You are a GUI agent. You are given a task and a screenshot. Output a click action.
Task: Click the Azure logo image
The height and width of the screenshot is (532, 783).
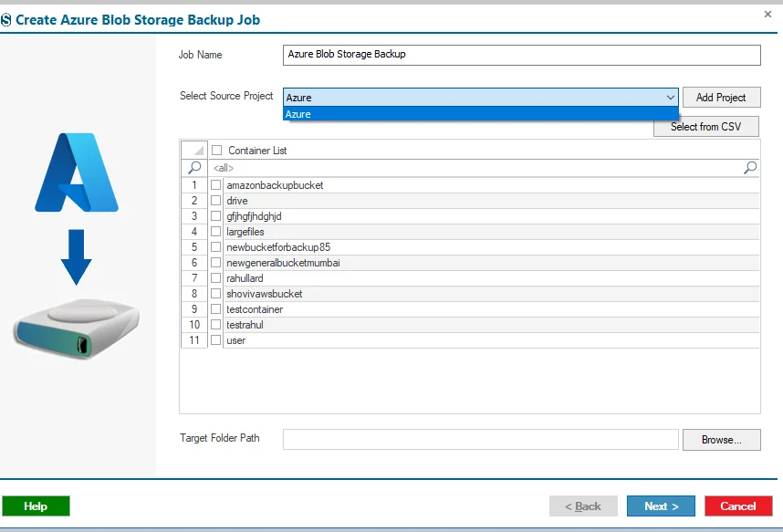tap(77, 172)
